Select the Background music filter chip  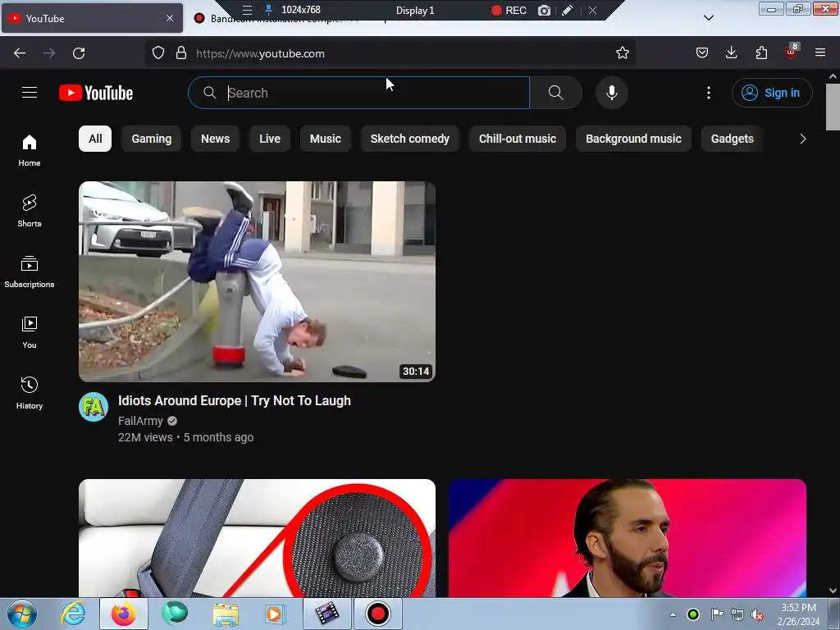coord(633,139)
